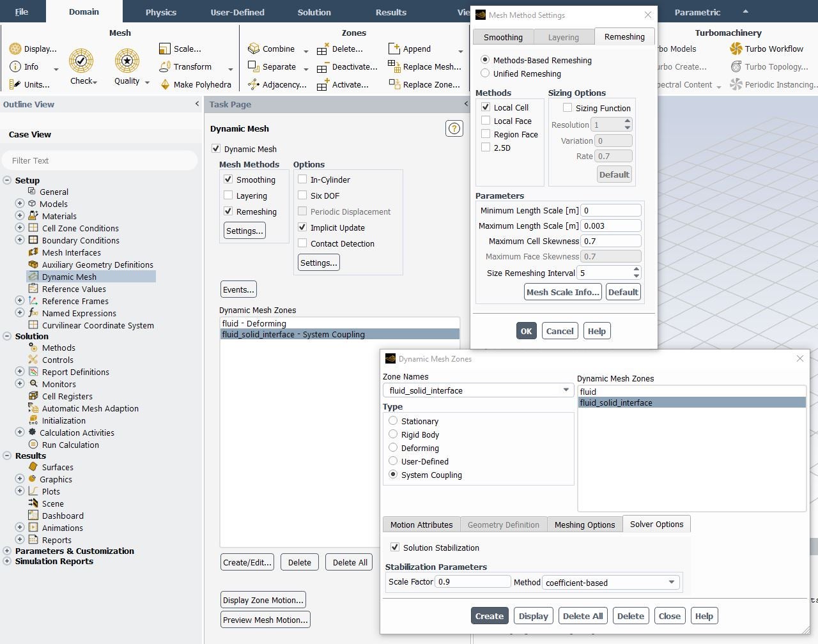The height and width of the screenshot is (644, 818).
Task: Click the Events button
Action: pyautogui.click(x=238, y=289)
